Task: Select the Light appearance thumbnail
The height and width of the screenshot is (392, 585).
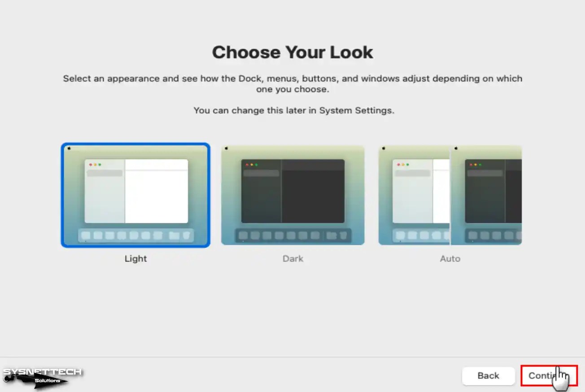Action: (135, 195)
